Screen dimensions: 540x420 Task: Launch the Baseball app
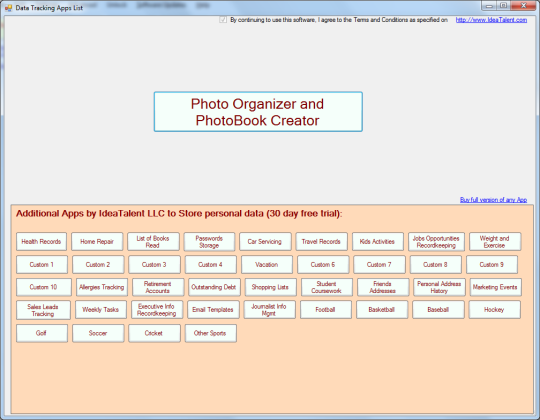coord(438,309)
